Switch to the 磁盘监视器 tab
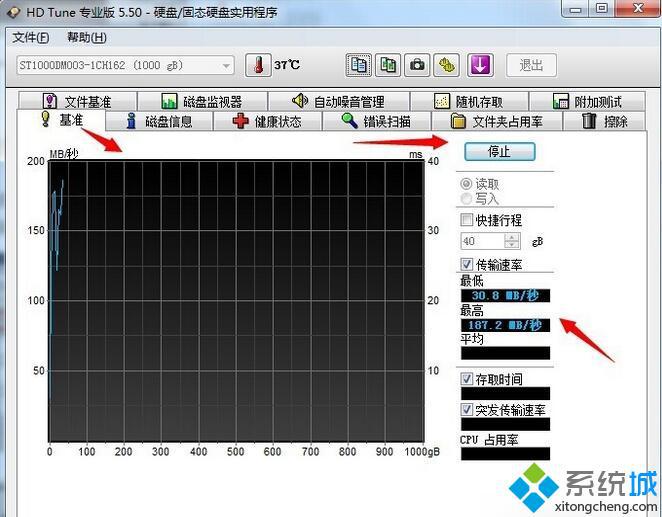 pos(202,101)
